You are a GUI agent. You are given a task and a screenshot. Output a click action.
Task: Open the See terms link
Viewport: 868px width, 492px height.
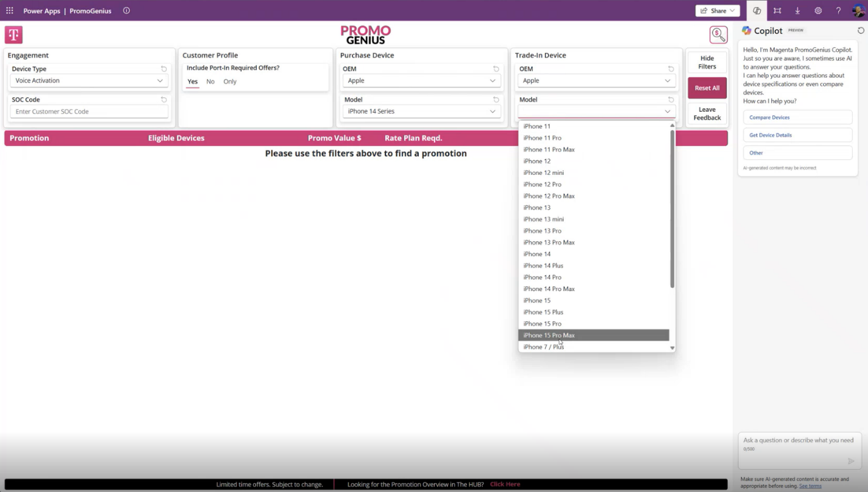(810, 486)
